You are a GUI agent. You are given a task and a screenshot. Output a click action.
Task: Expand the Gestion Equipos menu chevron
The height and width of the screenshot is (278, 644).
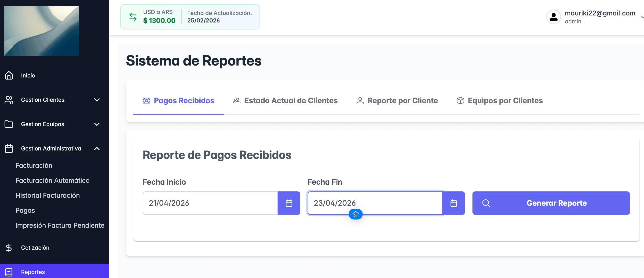pyautogui.click(x=97, y=124)
